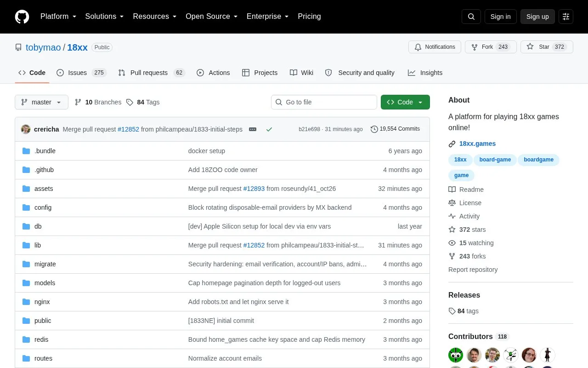Click the Sign in button

click(500, 17)
